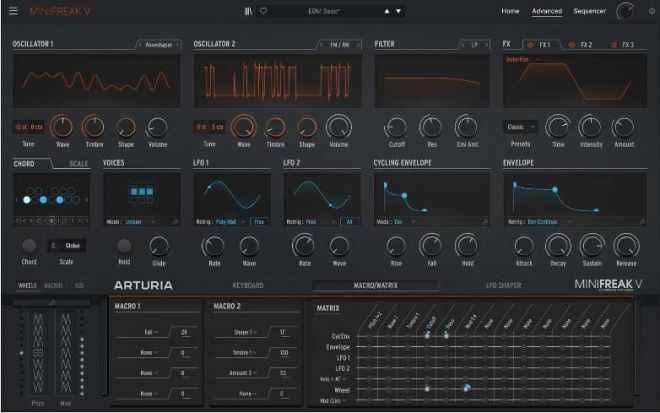
Task: Load the next preset with down arrow
Action: pyautogui.click(x=398, y=11)
